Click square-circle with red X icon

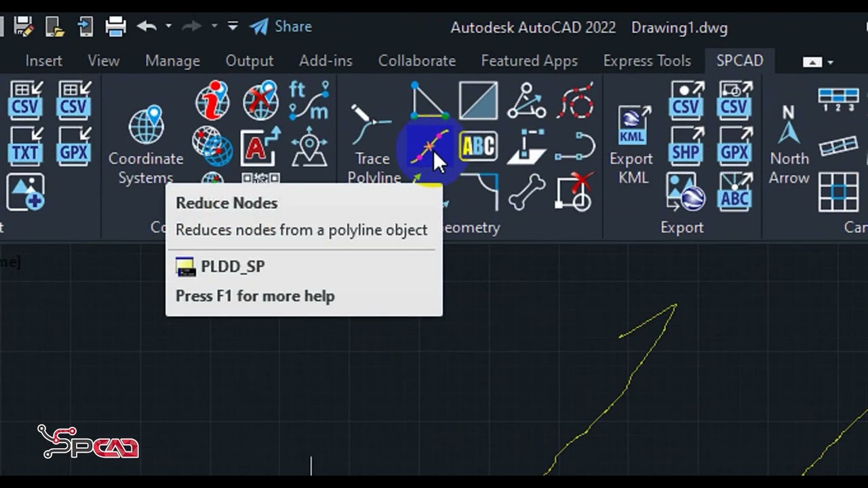click(x=575, y=192)
